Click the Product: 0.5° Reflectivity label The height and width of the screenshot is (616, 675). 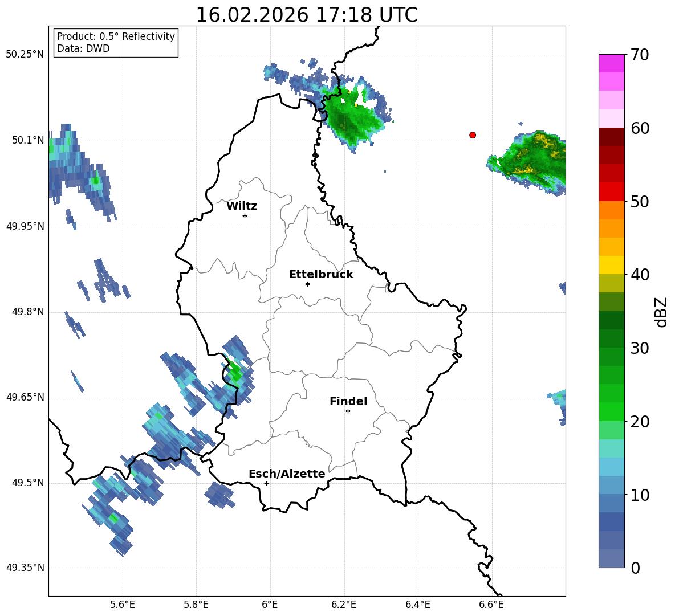(x=116, y=36)
